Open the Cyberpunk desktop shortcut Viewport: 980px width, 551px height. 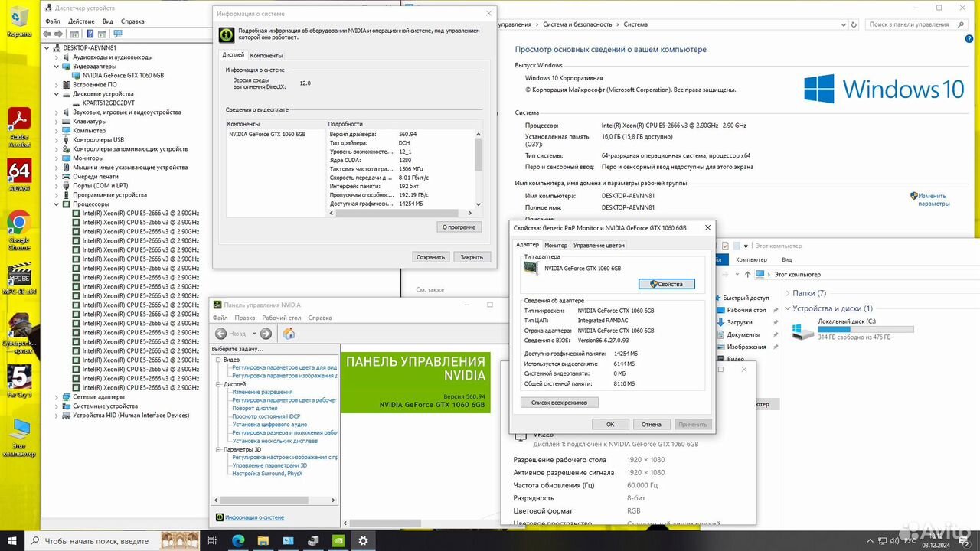point(19,333)
